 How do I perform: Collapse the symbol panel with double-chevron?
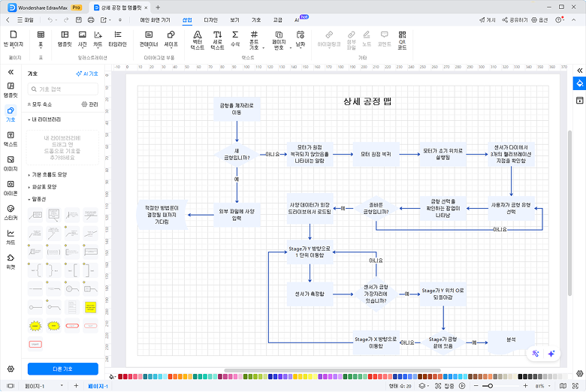[11, 71]
